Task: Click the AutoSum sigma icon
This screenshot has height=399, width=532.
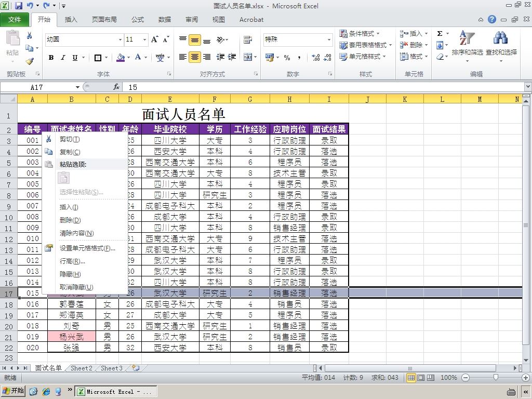Action: click(440, 34)
